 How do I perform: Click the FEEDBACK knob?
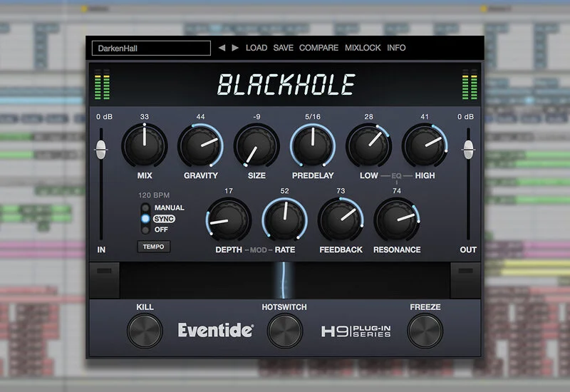[341, 220]
